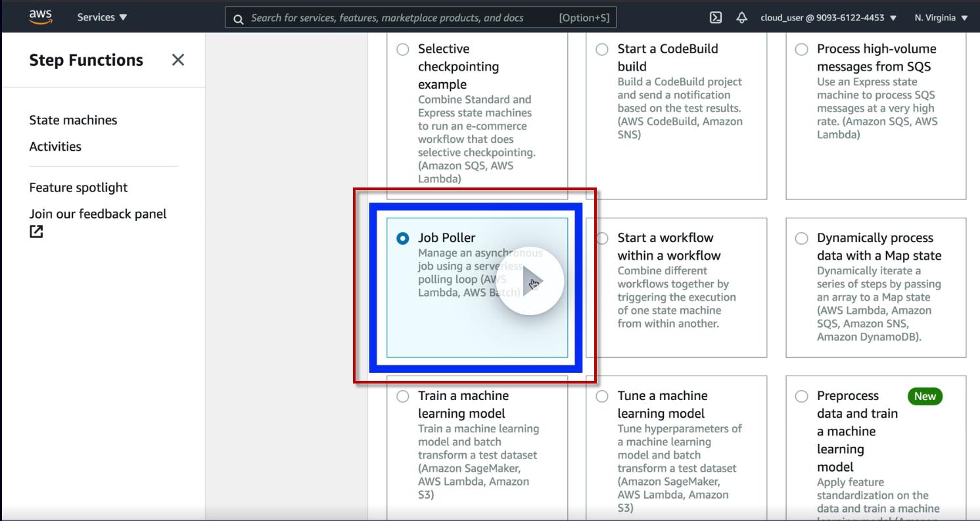Click the 'Combine Standard and Express state machines' description
Screen dimensions: 980x521
point(477,139)
